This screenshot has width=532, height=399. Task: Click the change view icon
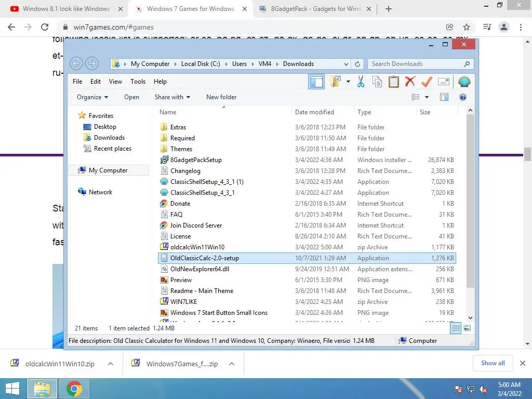point(415,97)
